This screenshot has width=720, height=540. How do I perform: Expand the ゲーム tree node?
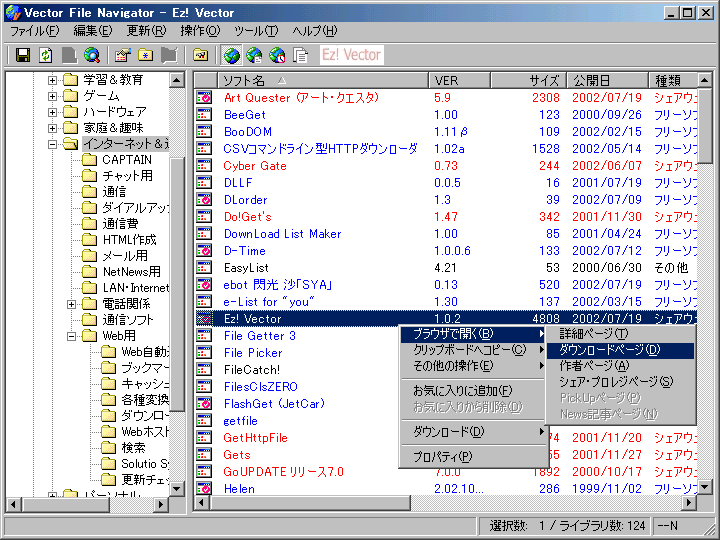[52, 96]
